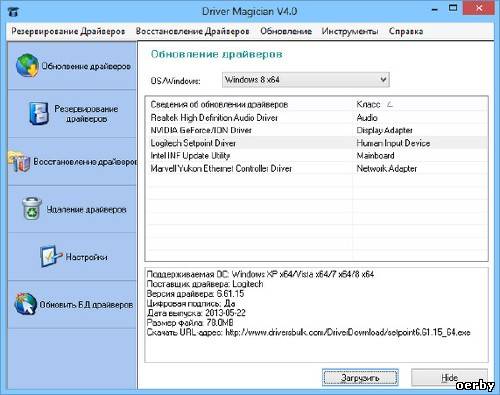Click the driversbulk.com download URL text
Screen dimensions: 500x395
click(348, 332)
